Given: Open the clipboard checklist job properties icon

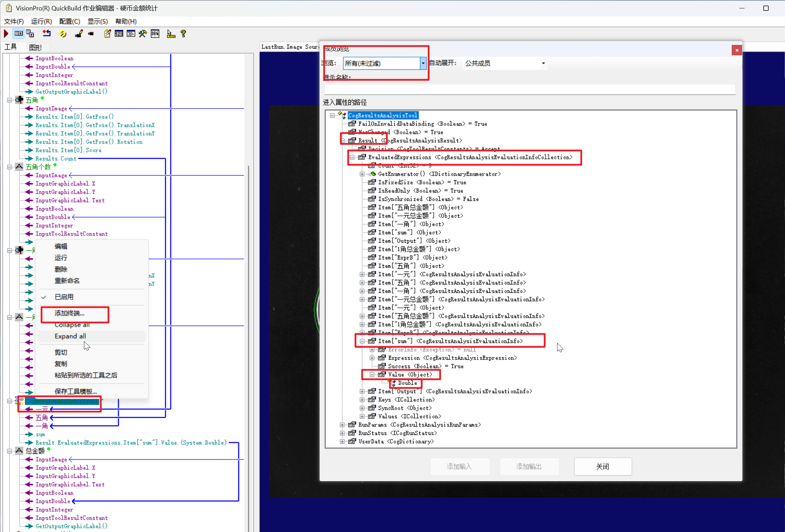Looking at the screenshot, I should (x=107, y=34).
